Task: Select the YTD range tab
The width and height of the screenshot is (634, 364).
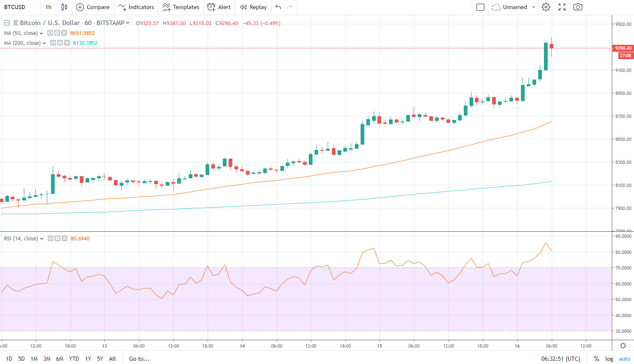Action: coord(74,358)
